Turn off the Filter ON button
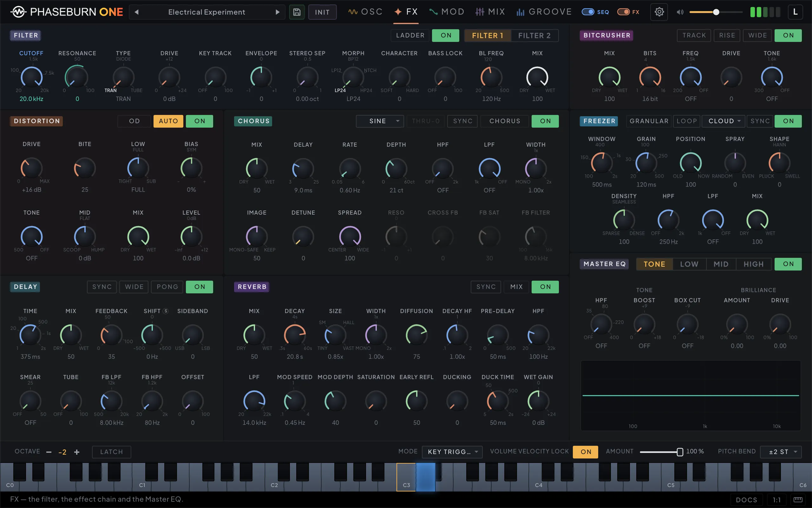Screen dimensions: 812x508 coord(446,36)
